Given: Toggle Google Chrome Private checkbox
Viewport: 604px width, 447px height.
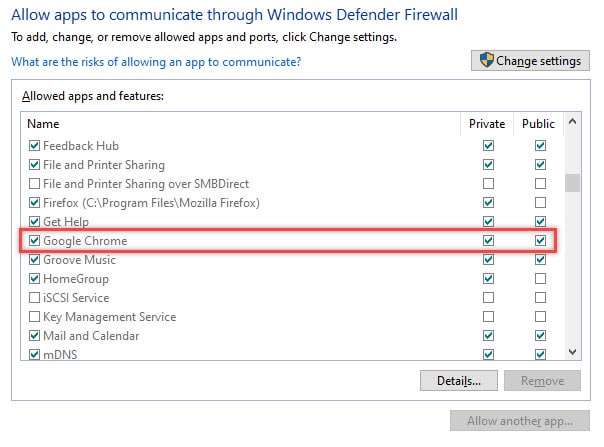Looking at the screenshot, I should click(x=488, y=241).
